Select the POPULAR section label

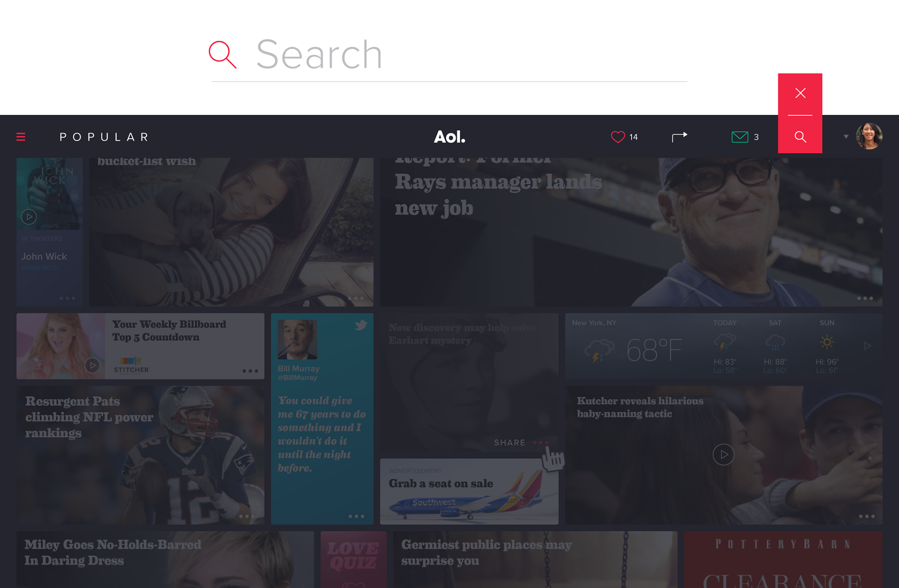point(104,137)
